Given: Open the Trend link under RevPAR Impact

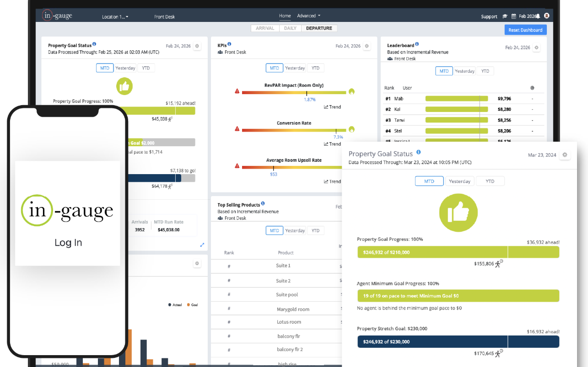Looking at the screenshot, I should click(333, 107).
